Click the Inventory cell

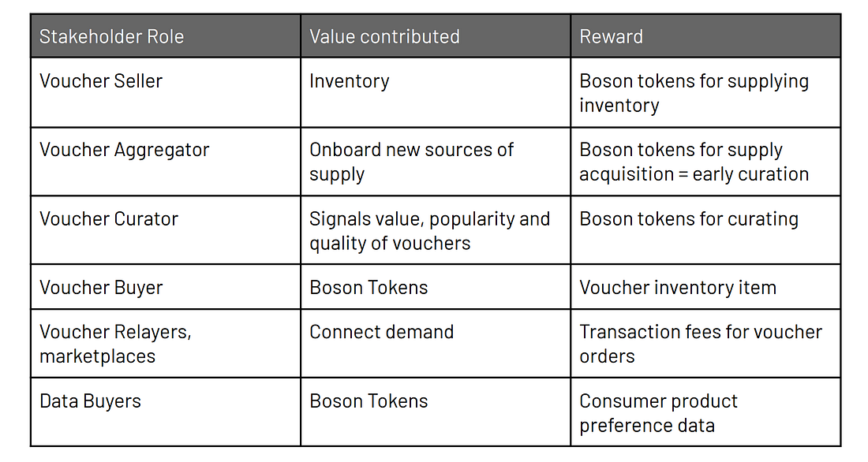[x=436, y=92]
